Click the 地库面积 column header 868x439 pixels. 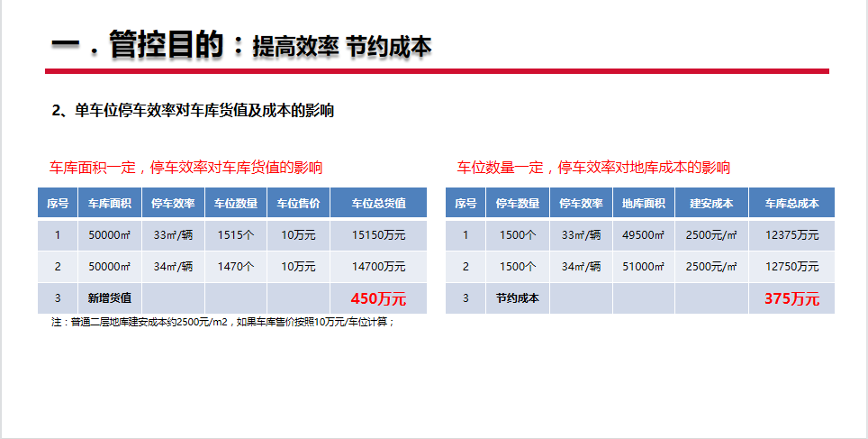643,203
